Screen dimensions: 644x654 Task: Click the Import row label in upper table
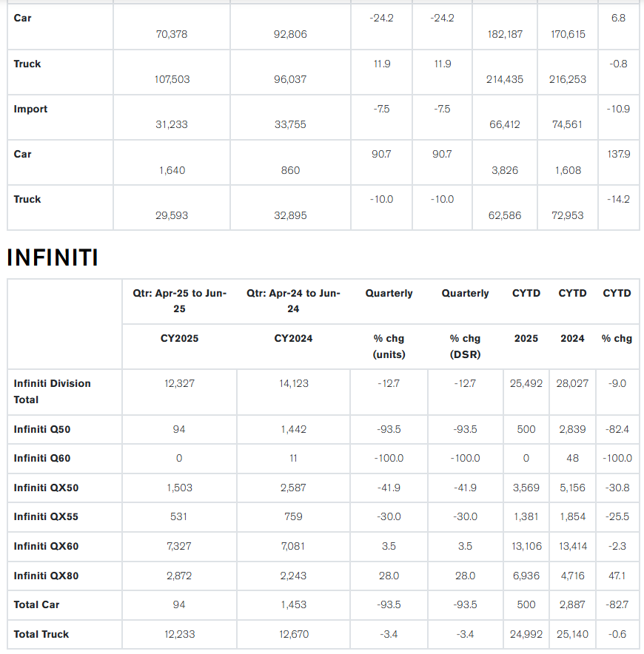pyautogui.click(x=30, y=109)
